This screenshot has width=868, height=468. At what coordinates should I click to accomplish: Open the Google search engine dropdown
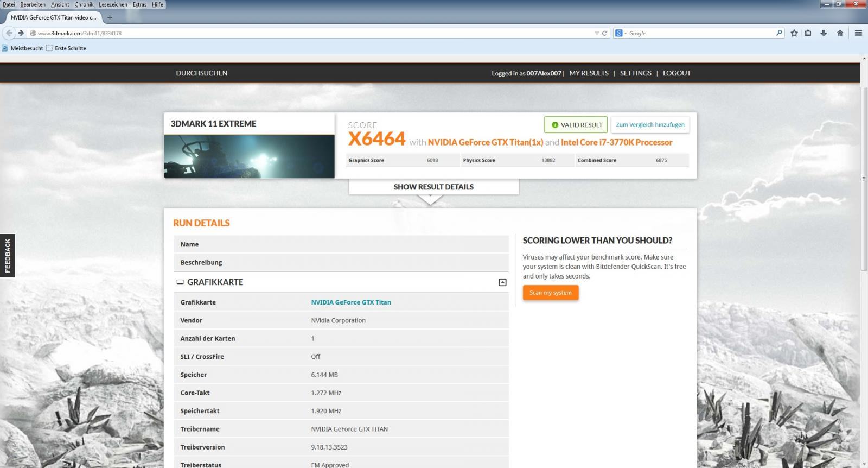[621, 33]
